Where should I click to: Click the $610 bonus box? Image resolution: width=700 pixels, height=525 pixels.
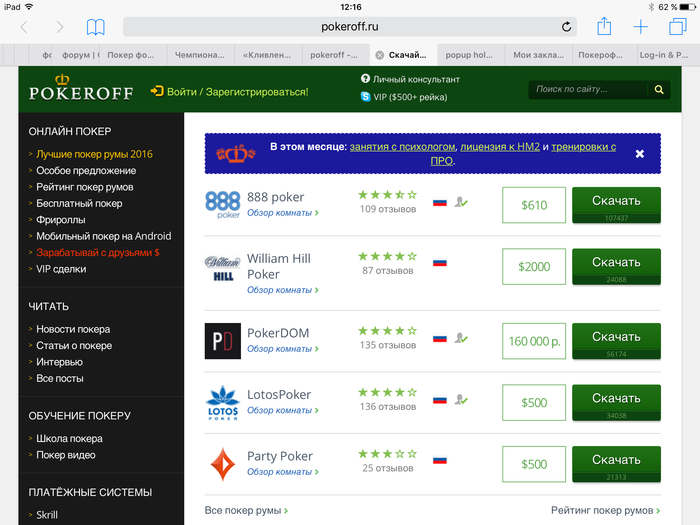tap(534, 205)
